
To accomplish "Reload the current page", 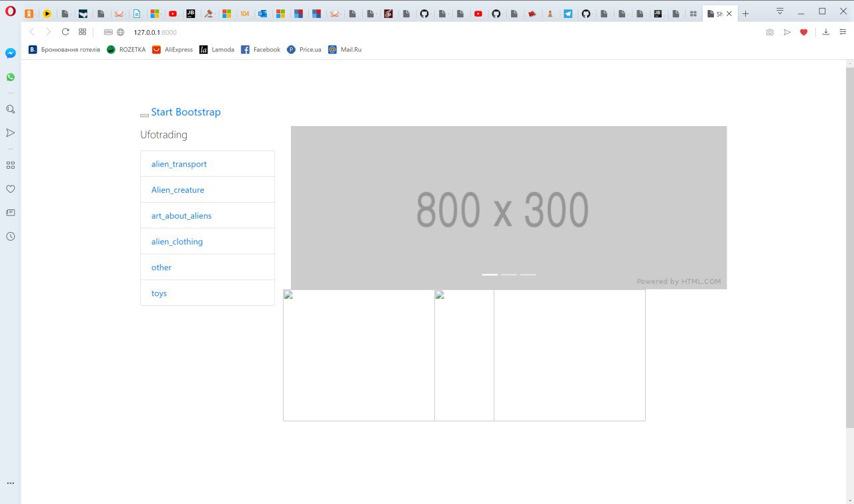I will [x=65, y=32].
